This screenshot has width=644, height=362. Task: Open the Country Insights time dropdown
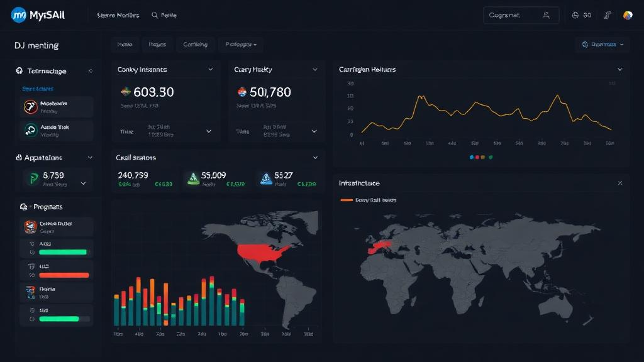208,131
